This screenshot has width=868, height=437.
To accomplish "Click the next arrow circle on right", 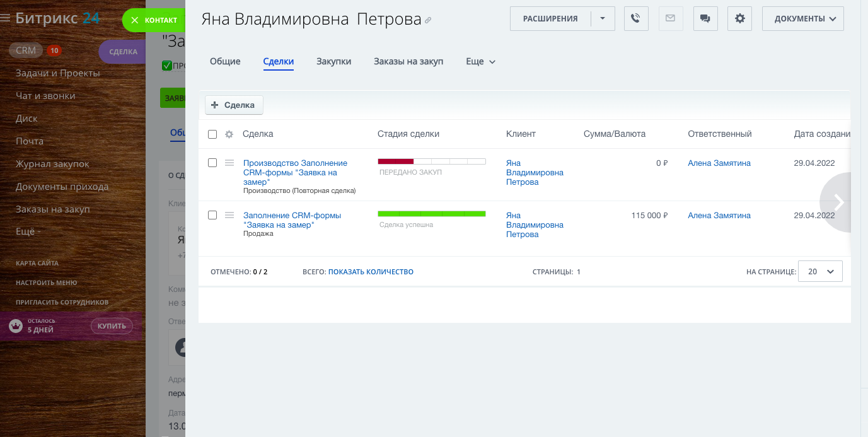I will tap(838, 202).
